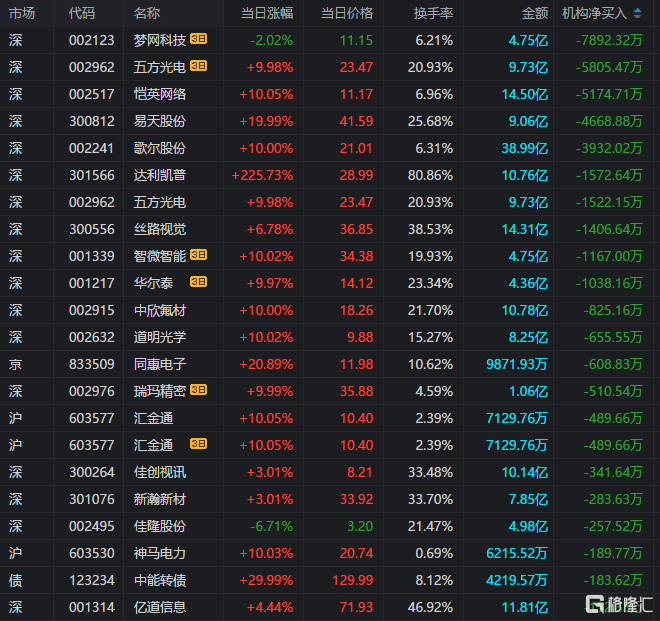
Task: Open stock 中欣氟材
Action: click(160, 310)
